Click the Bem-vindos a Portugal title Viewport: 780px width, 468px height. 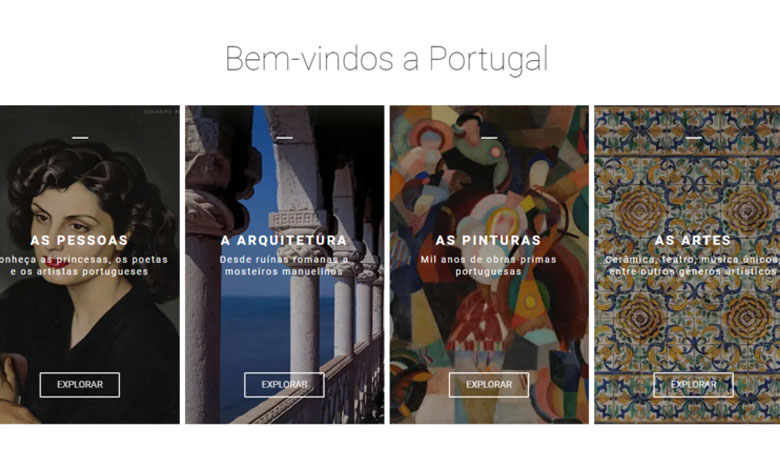click(x=387, y=59)
